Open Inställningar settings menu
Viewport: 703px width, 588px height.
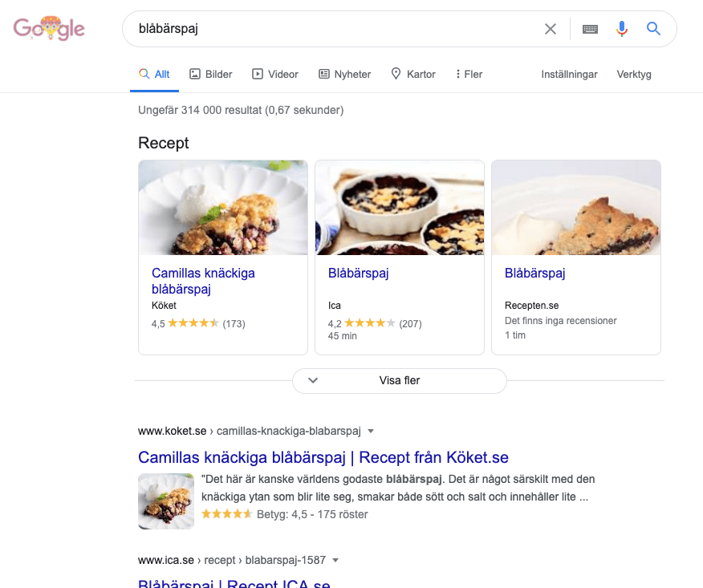tap(569, 75)
